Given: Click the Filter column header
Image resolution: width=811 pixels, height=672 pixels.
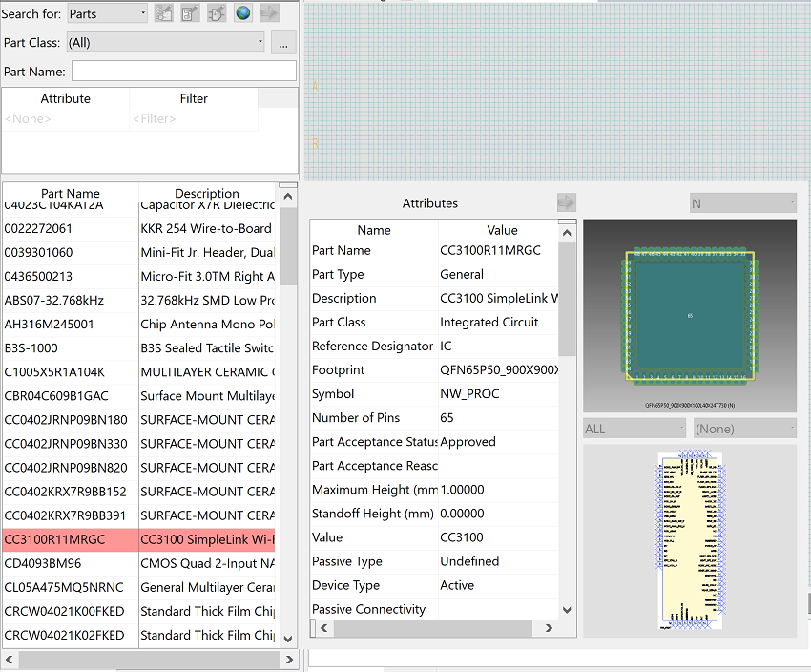Looking at the screenshot, I should coord(194,98).
